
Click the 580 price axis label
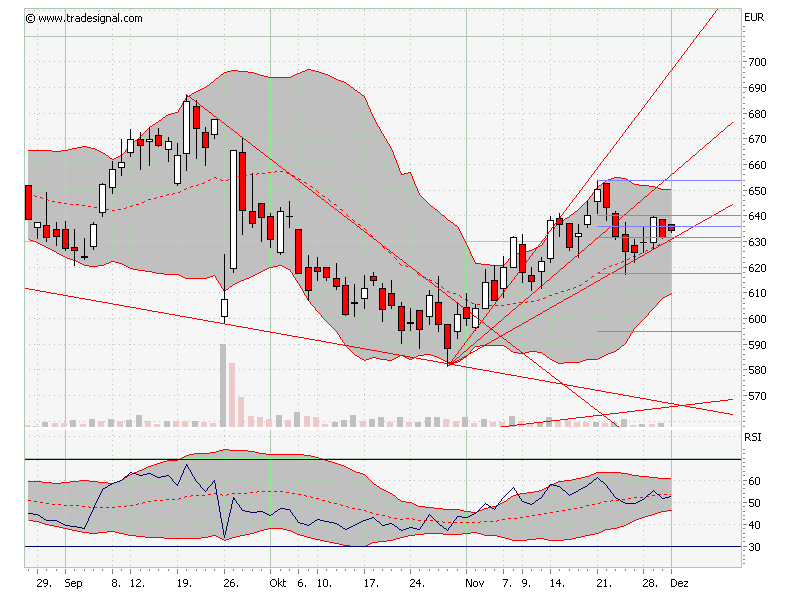click(757, 370)
